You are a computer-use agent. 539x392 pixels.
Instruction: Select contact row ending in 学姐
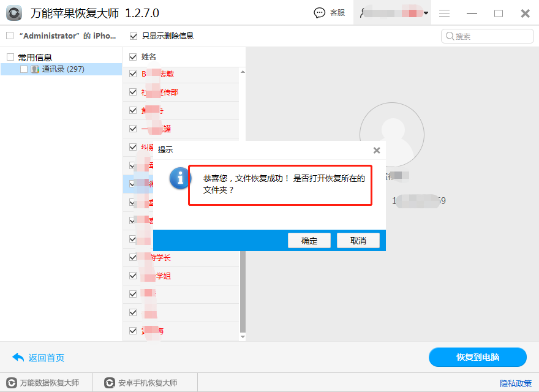(181, 276)
